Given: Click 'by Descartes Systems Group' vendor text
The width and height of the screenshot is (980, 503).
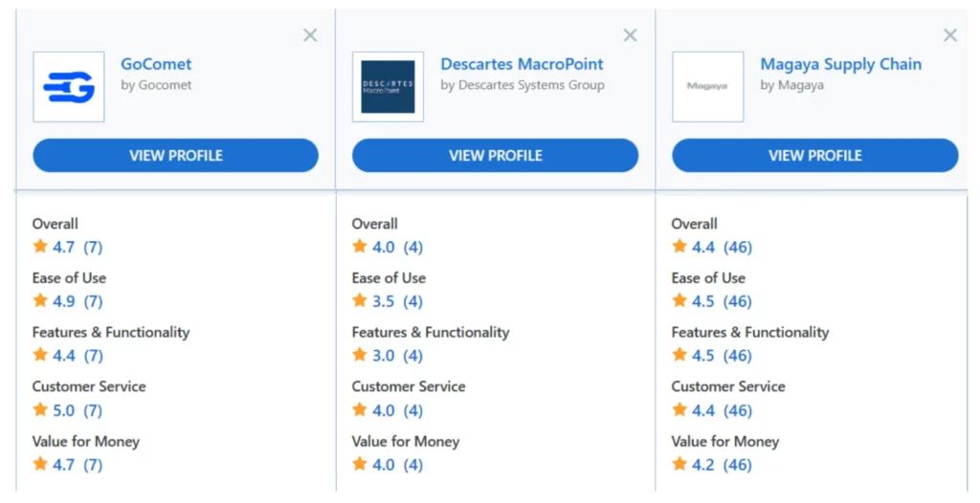Looking at the screenshot, I should [x=523, y=86].
